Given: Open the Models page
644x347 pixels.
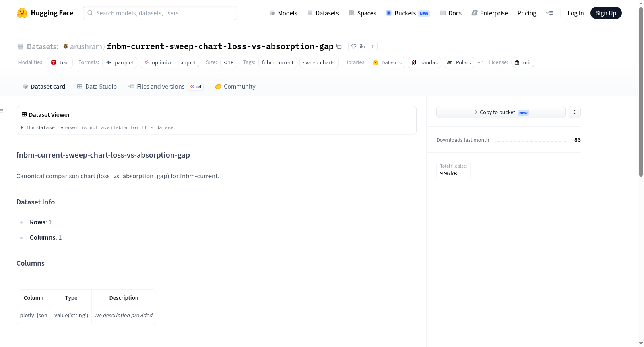Looking at the screenshot, I should point(283,13).
